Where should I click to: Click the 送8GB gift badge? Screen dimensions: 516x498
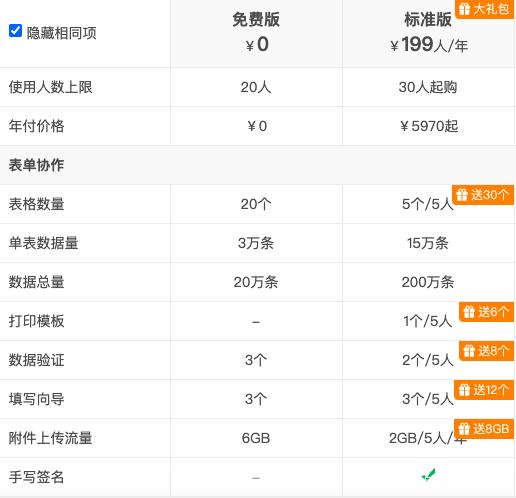pyautogui.click(x=484, y=429)
